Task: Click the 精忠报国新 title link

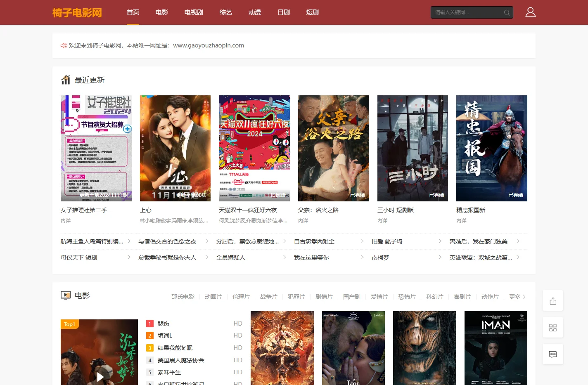Action: coord(471,210)
